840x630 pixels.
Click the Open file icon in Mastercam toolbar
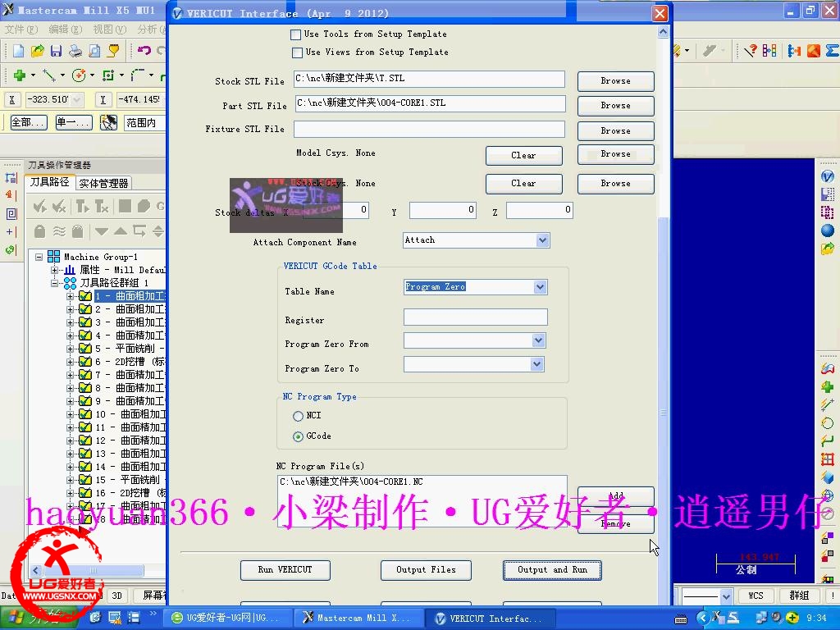point(37,51)
